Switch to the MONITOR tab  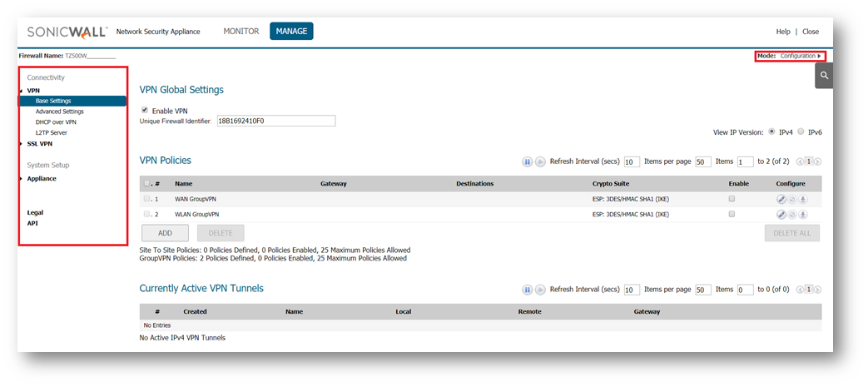pyautogui.click(x=241, y=32)
